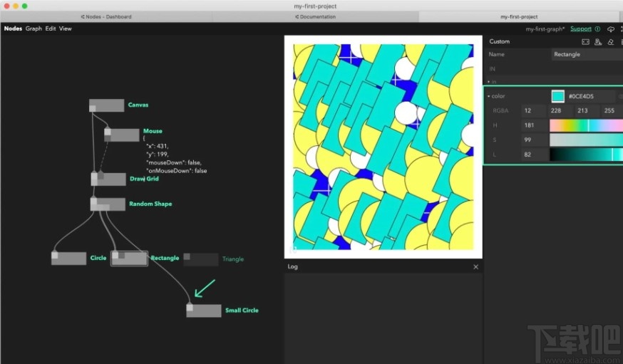623x364 pixels.
Task: Click the Canvas node label
Action: pyautogui.click(x=138, y=105)
